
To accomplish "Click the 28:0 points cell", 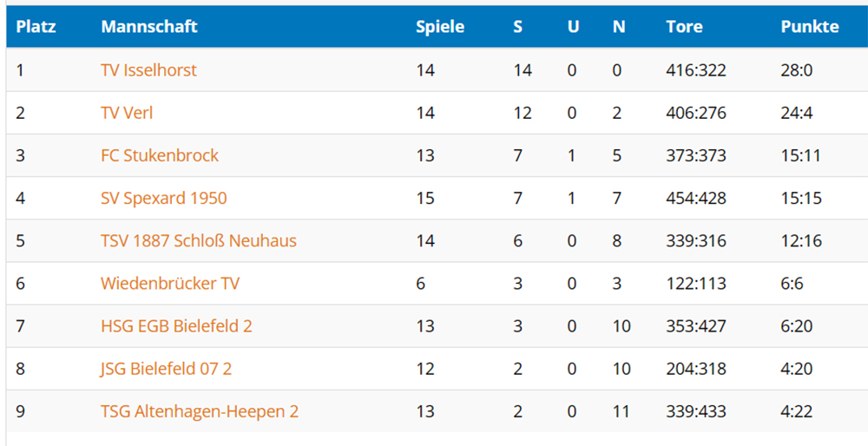I will 797,70.
